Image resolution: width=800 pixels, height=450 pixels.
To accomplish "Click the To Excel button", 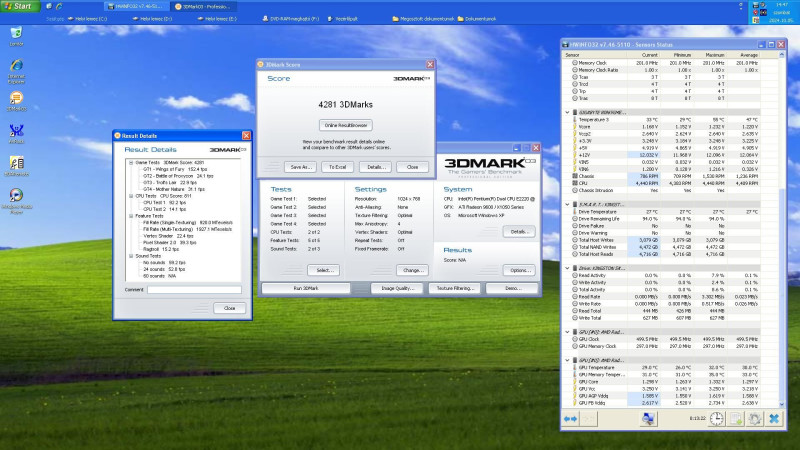I will pos(338,167).
